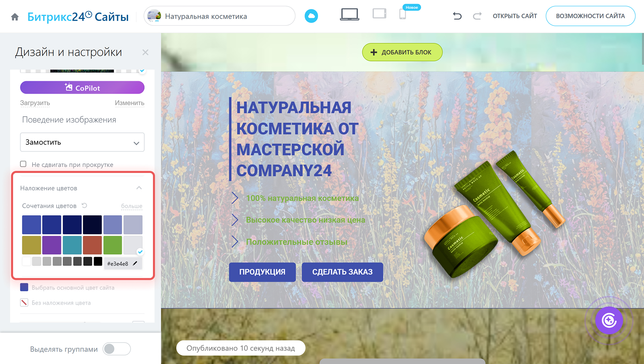Click 'Открыть сайт' in top bar
Screen dimensions: 644x364
point(515,16)
